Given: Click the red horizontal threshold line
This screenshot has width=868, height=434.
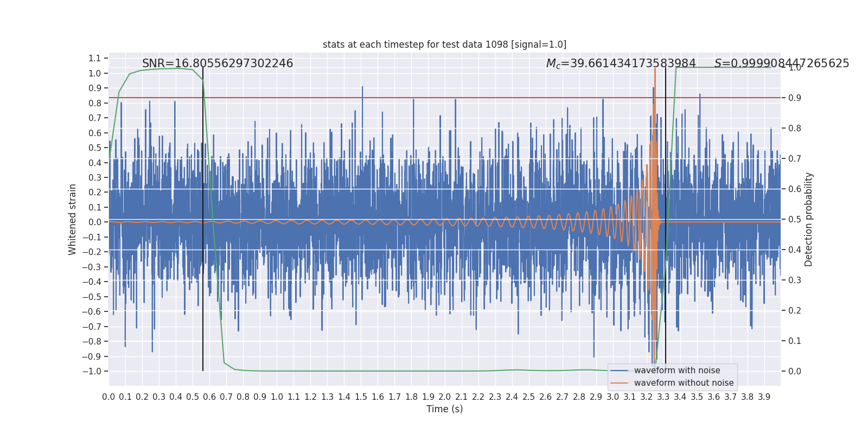Looking at the screenshot, I should (x=434, y=98).
